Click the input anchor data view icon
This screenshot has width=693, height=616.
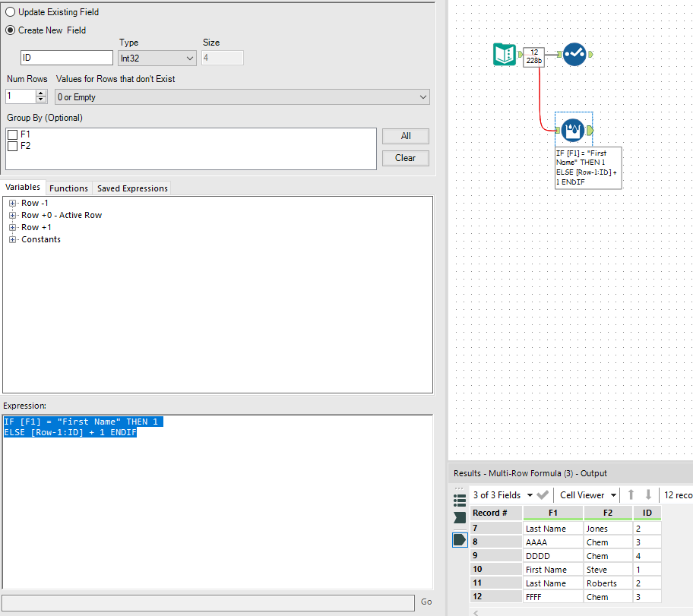click(460, 517)
